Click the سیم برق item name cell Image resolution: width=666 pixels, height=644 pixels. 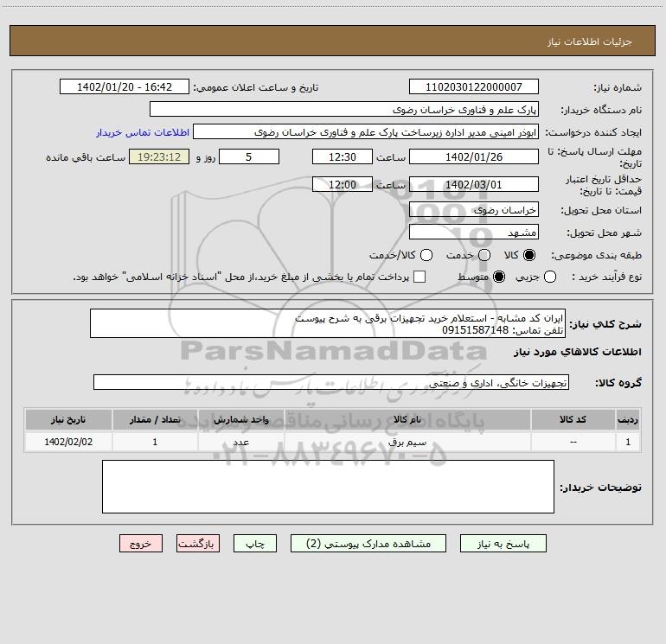pyautogui.click(x=407, y=442)
